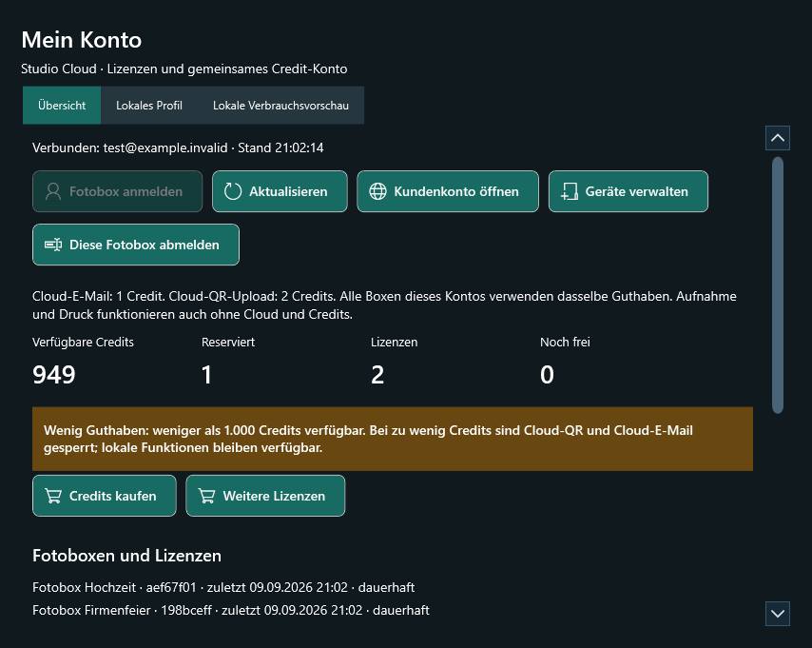The width and height of the screenshot is (812, 648).
Task: Open the Lokales Profil tab
Action: pyautogui.click(x=149, y=106)
